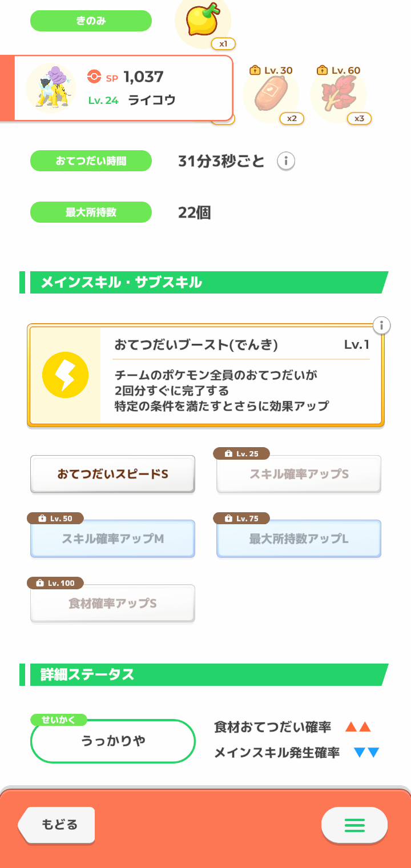Viewport: 411px width, 868px height.
Task: Select locked スキル確率アップS sub skill
Action: tap(299, 474)
